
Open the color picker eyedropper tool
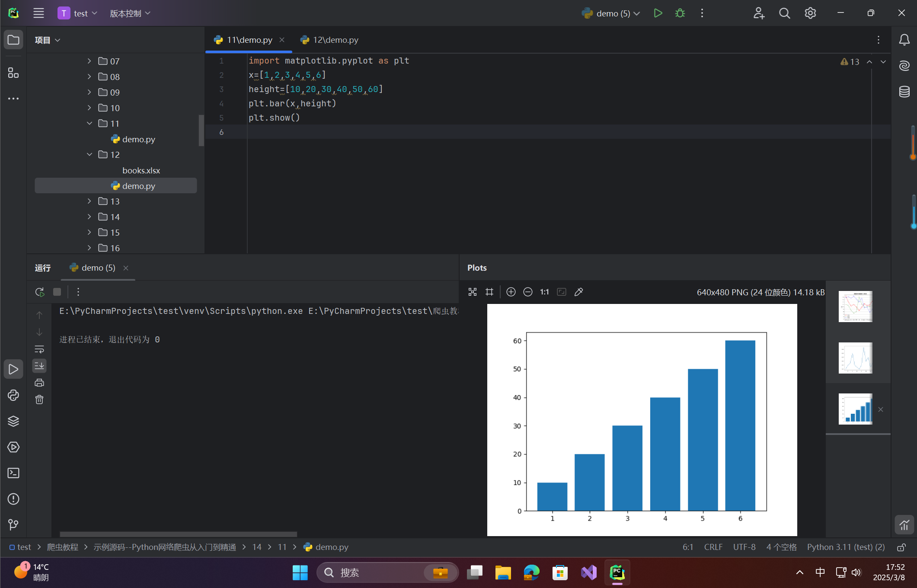point(578,292)
